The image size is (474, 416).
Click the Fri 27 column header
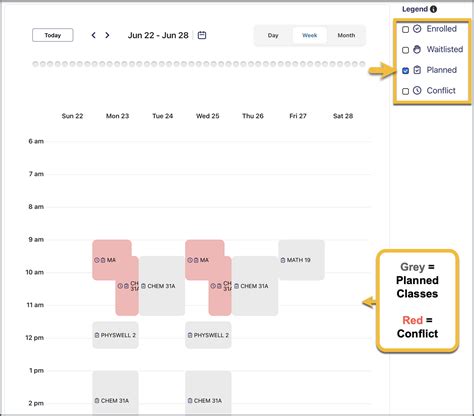[x=298, y=116]
